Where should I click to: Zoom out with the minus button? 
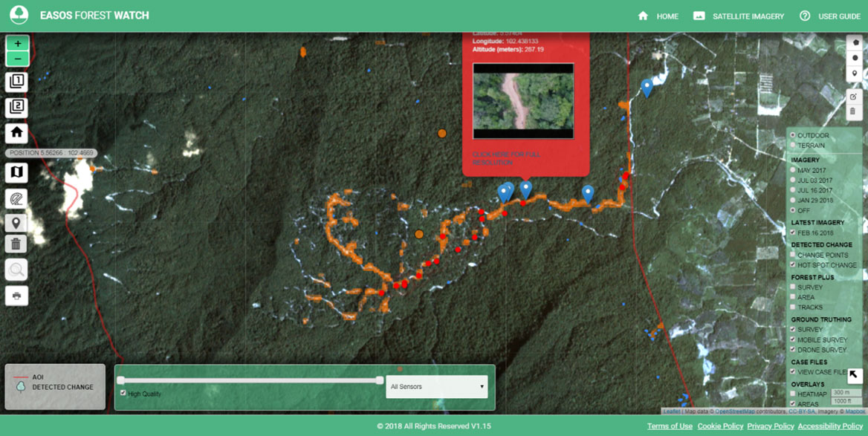click(18, 59)
